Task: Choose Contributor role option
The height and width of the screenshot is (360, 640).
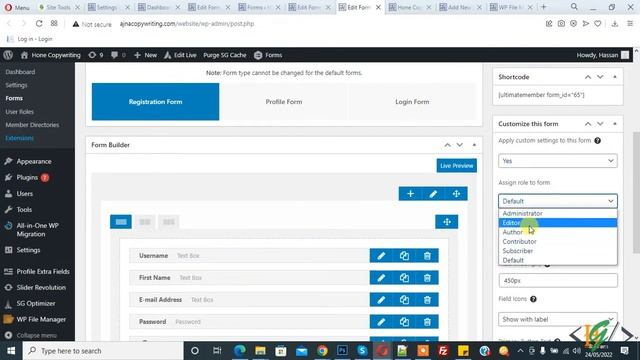Action: pyautogui.click(x=558, y=242)
